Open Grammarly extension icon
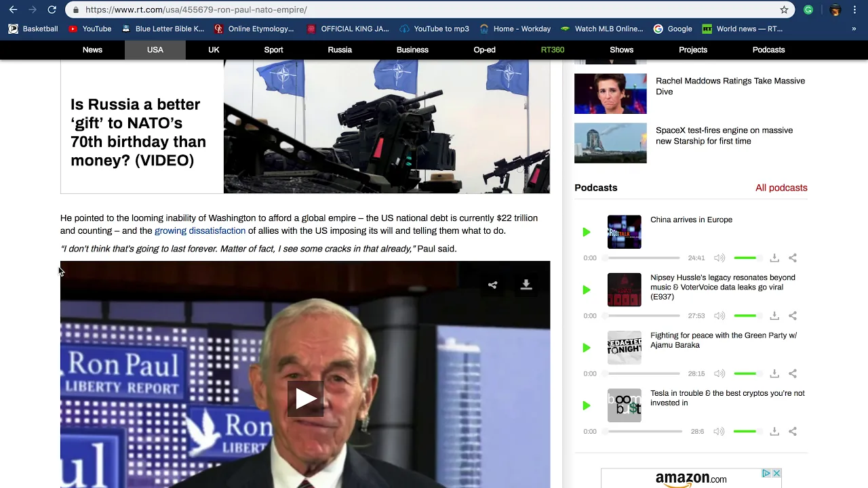 [808, 9]
